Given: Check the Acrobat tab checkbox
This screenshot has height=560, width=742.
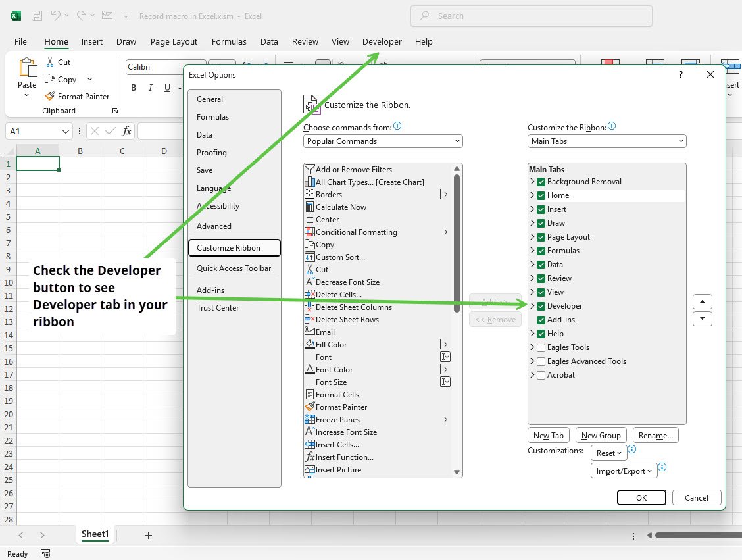Looking at the screenshot, I should pos(541,375).
